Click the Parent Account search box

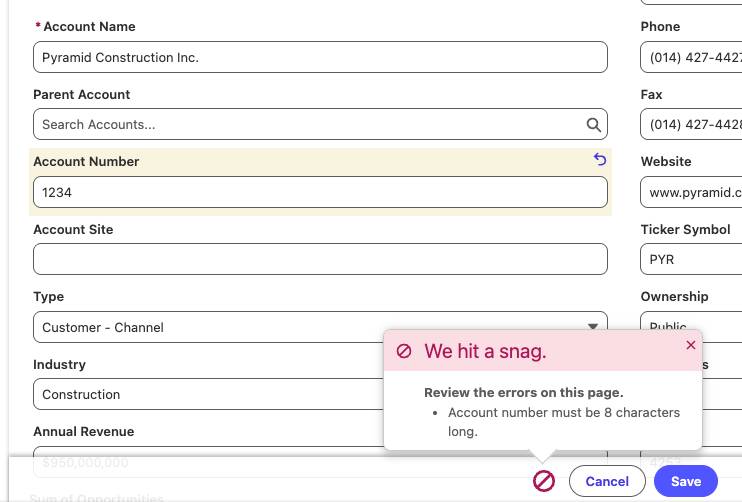pyautogui.click(x=320, y=124)
